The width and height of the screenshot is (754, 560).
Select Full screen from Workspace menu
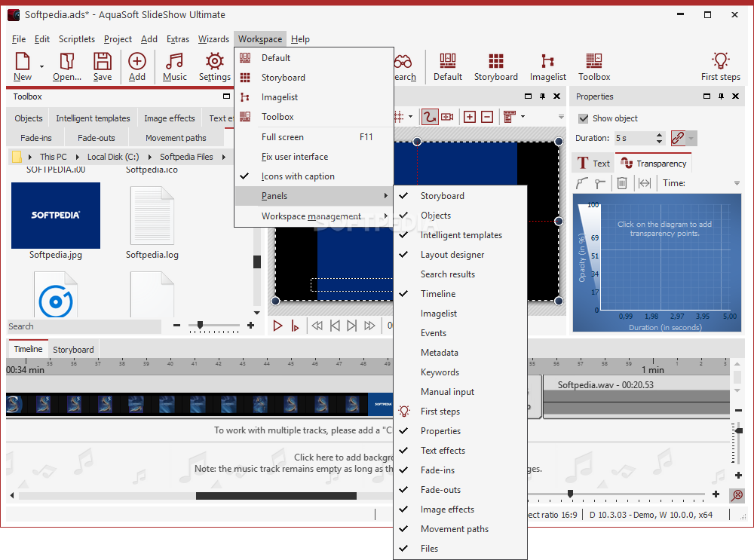click(x=314, y=137)
